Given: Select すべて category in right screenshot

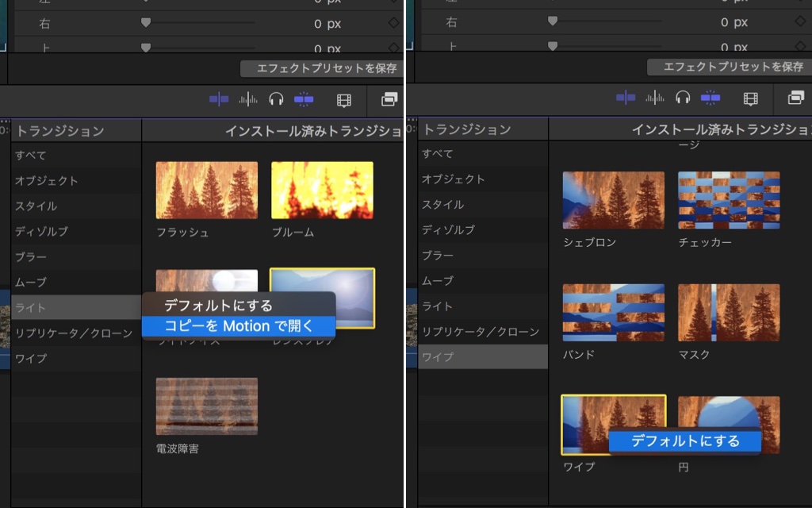Looking at the screenshot, I should 483,153.
